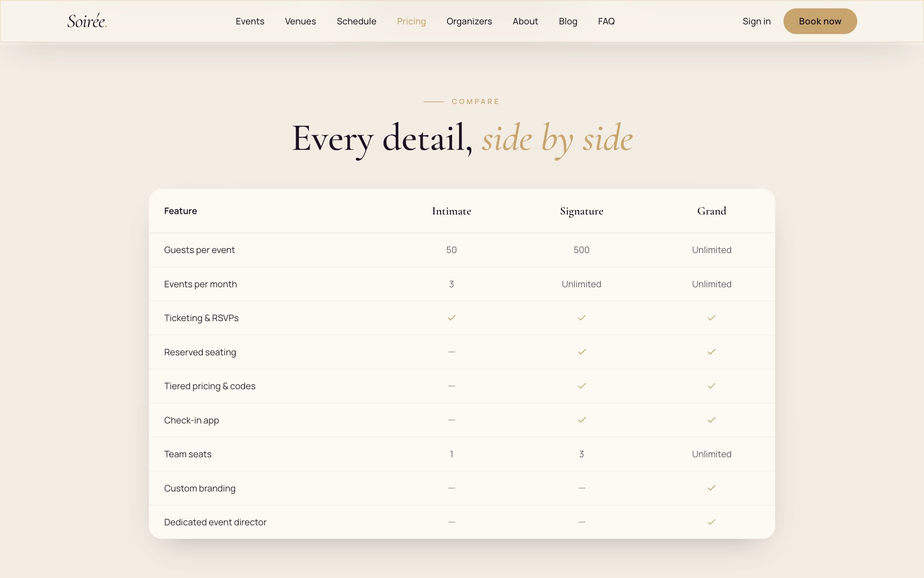Click the Custom branding checkmark under Grand
924x578 pixels.
coord(711,488)
